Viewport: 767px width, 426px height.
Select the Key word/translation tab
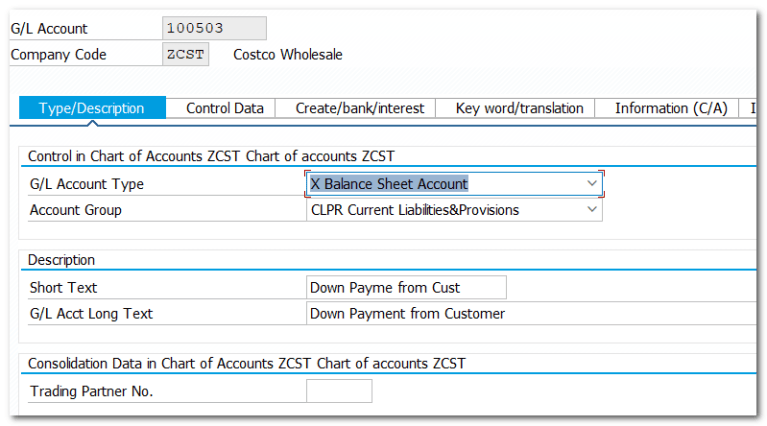[519, 108]
